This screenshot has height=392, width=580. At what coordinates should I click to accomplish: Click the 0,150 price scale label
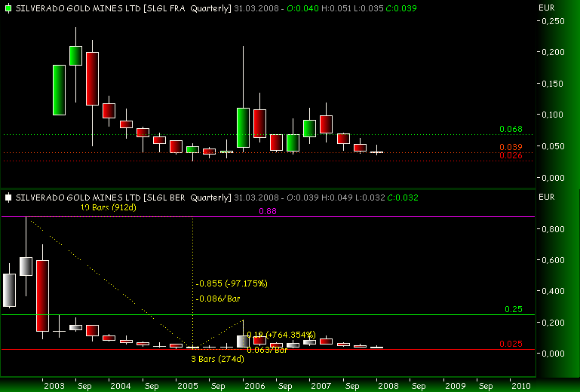[553, 84]
